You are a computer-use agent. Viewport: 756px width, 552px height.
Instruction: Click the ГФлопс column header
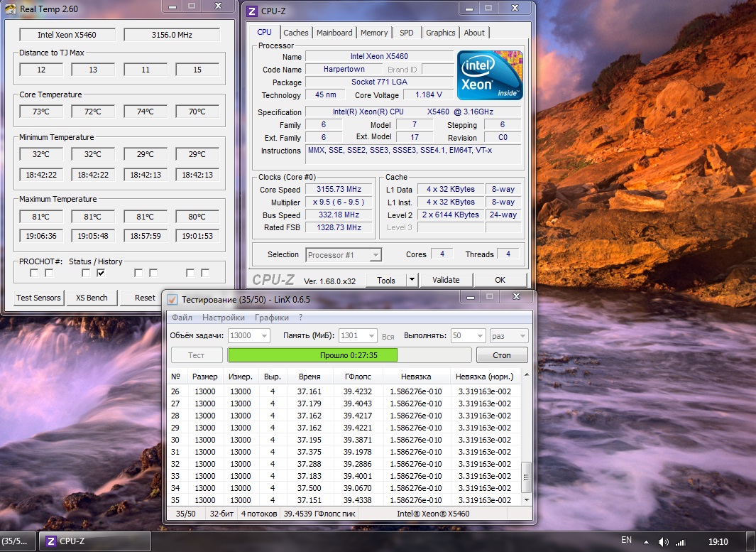[357, 377]
